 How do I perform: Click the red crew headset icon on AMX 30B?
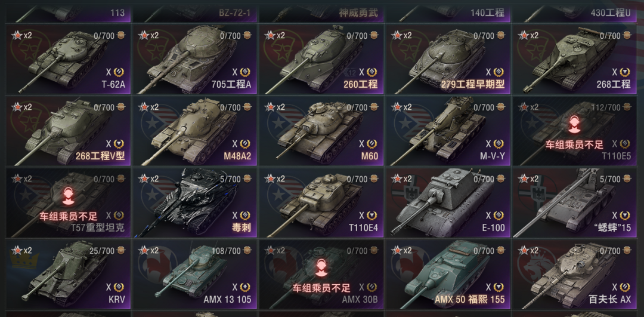321,267
